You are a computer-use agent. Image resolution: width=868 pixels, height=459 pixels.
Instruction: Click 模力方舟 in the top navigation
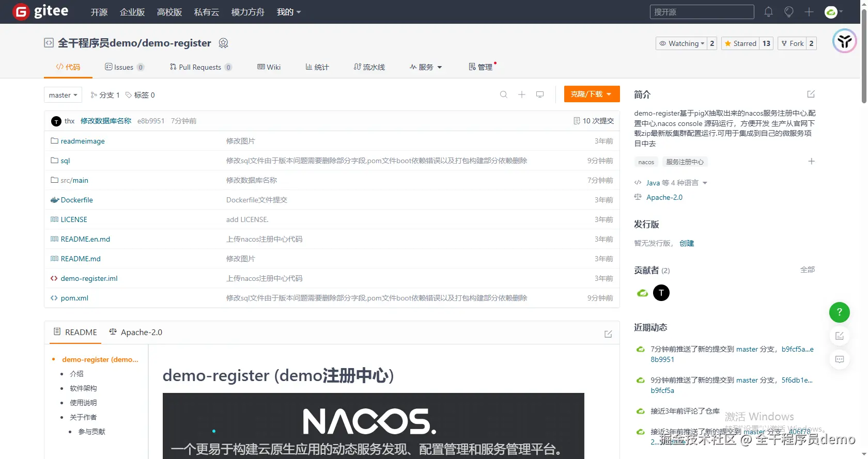(x=248, y=12)
